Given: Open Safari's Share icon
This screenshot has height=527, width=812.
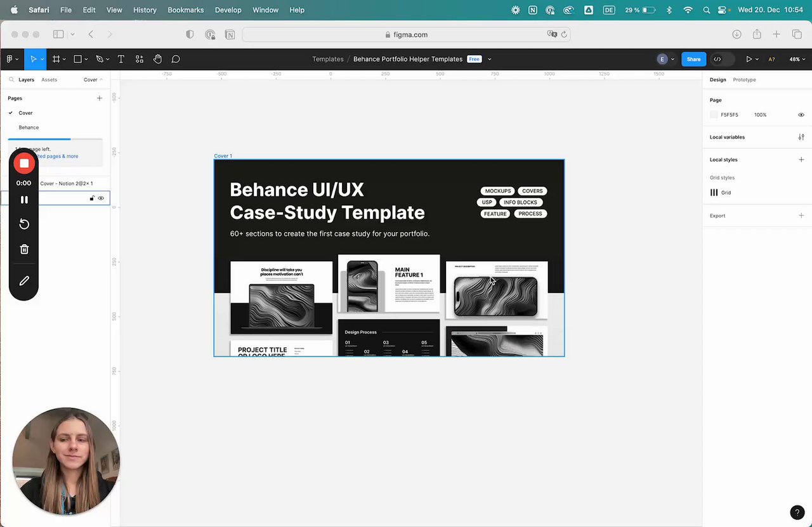Looking at the screenshot, I should (757, 34).
